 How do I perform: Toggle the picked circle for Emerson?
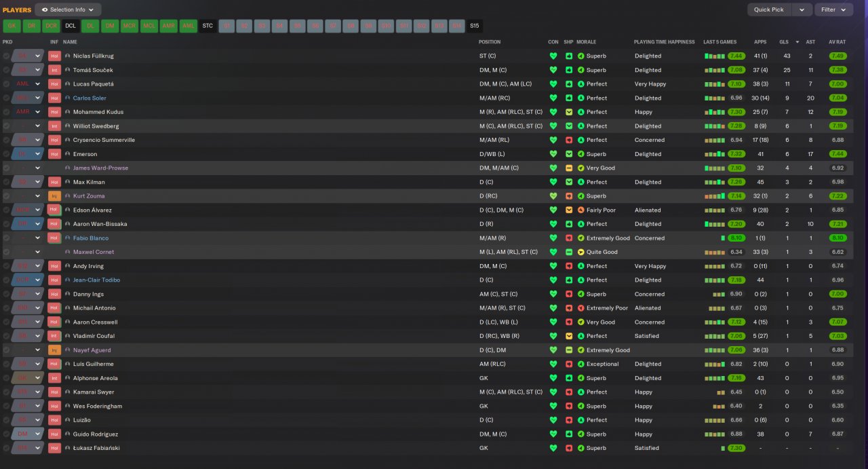click(6, 154)
